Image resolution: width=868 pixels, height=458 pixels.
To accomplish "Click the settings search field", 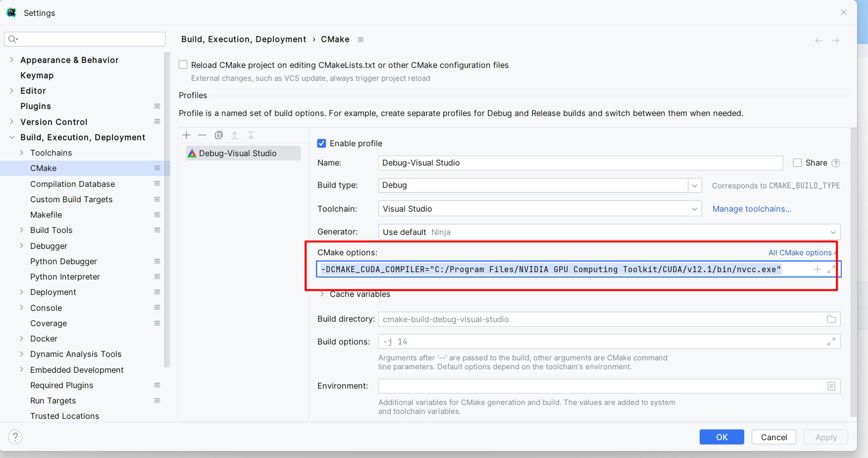I will click(85, 39).
